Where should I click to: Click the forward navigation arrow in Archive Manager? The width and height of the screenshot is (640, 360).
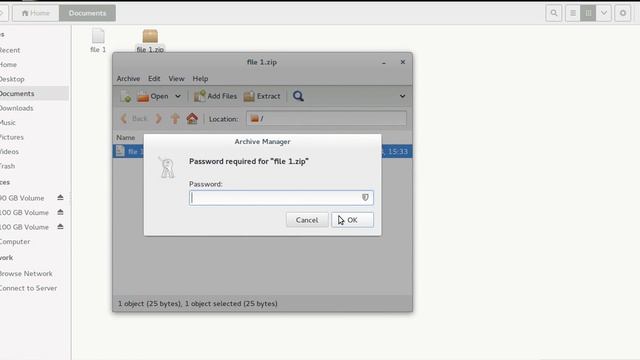click(158, 119)
